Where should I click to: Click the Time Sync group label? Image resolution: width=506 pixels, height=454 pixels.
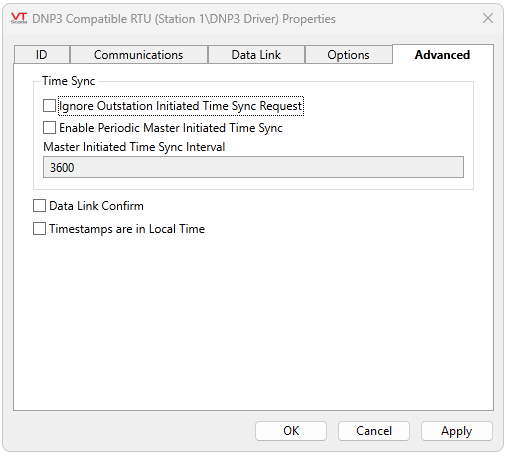coord(69,81)
